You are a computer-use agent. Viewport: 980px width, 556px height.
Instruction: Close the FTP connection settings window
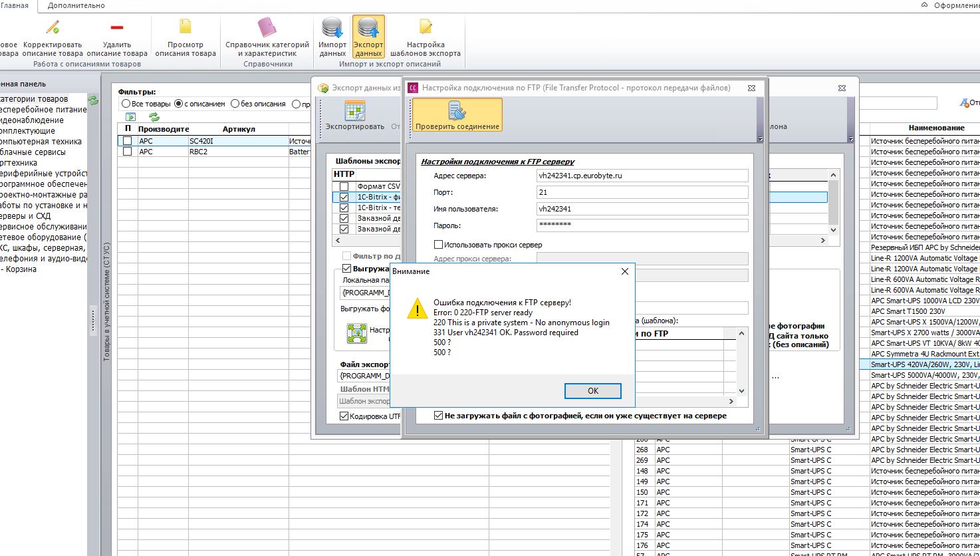pyautogui.click(x=751, y=88)
